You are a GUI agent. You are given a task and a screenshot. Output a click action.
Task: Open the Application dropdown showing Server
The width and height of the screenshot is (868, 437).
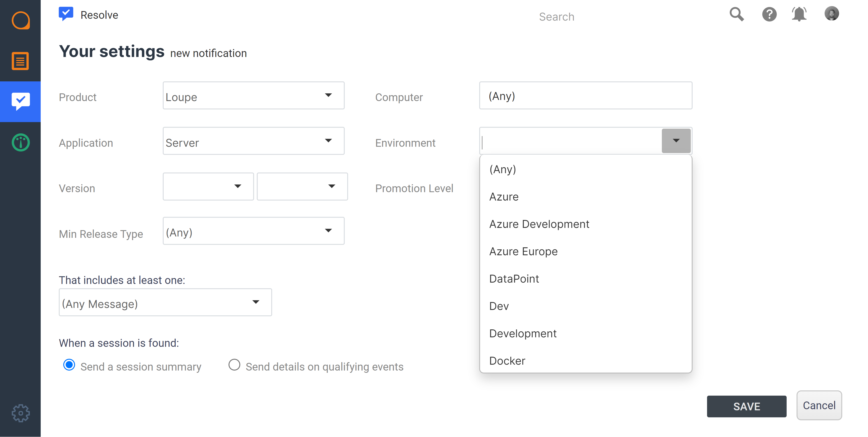click(x=253, y=141)
